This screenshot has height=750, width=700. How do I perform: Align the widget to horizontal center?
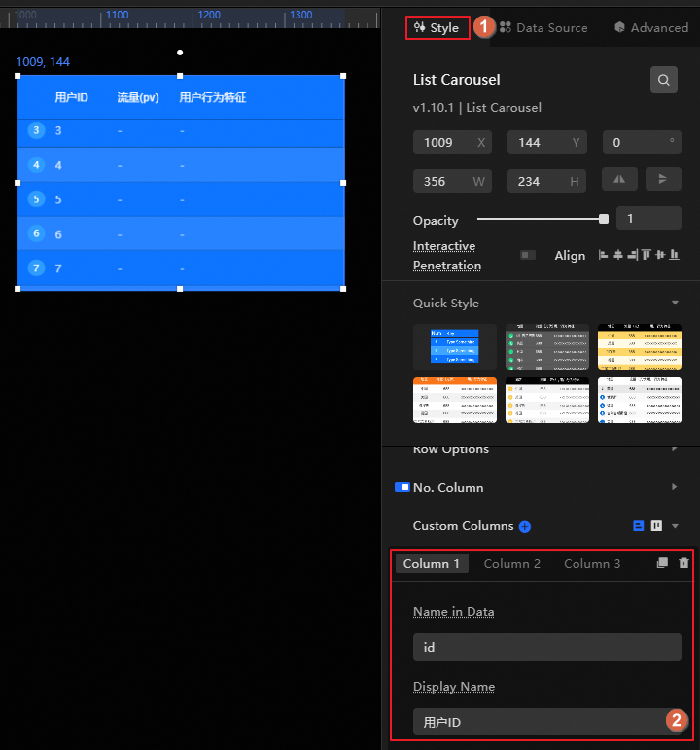point(617,255)
